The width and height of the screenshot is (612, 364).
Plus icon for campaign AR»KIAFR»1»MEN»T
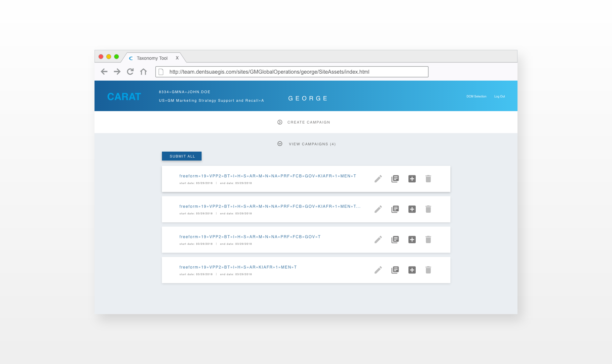412,270
